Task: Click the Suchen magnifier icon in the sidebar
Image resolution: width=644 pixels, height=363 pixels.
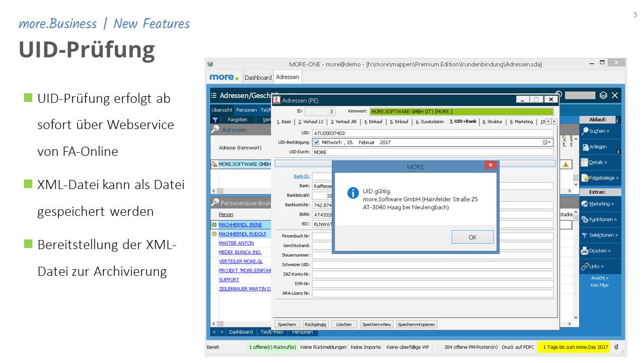Action: click(x=585, y=131)
